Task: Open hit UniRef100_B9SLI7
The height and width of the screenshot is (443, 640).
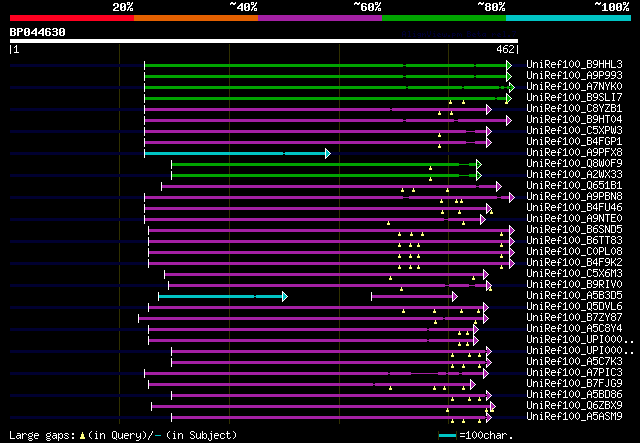Action: click(574, 98)
